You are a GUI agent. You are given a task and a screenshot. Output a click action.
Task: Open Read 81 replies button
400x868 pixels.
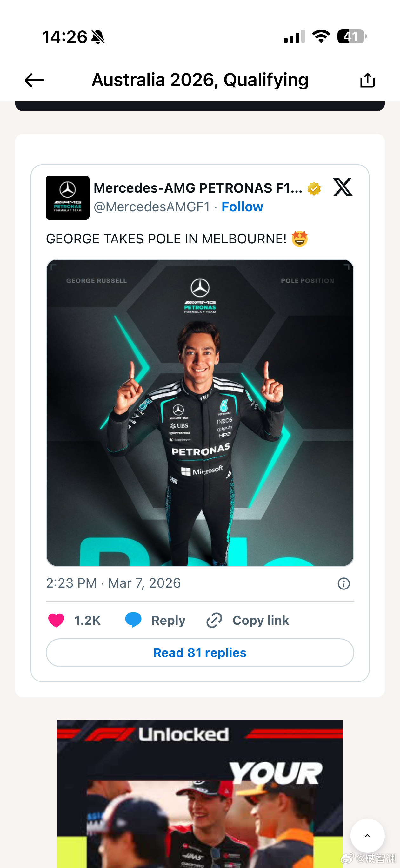pyautogui.click(x=200, y=653)
